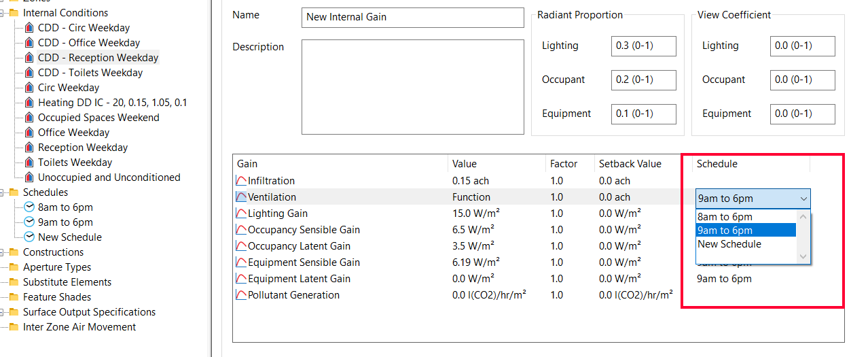Image resolution: width=868 pixels, height=357 pixels.
Task: Choose 8am to 6pm from dropdown list
Action: [x=725, y=217]
